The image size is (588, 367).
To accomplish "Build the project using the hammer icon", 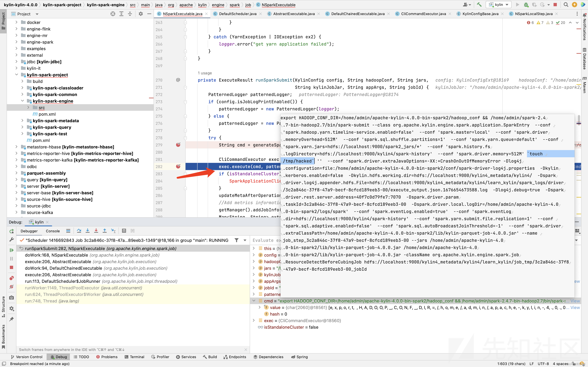I will click(x=480, y=5).
